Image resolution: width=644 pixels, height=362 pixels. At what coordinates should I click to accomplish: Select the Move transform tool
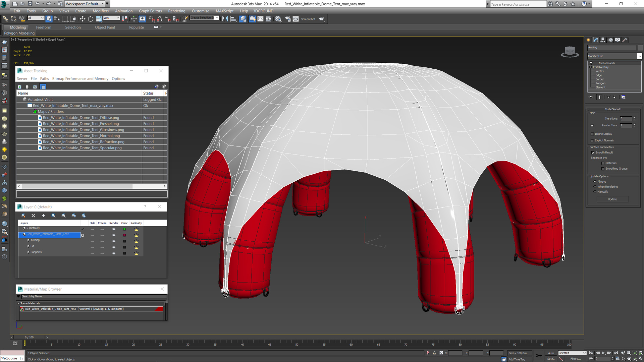(83, 19)
